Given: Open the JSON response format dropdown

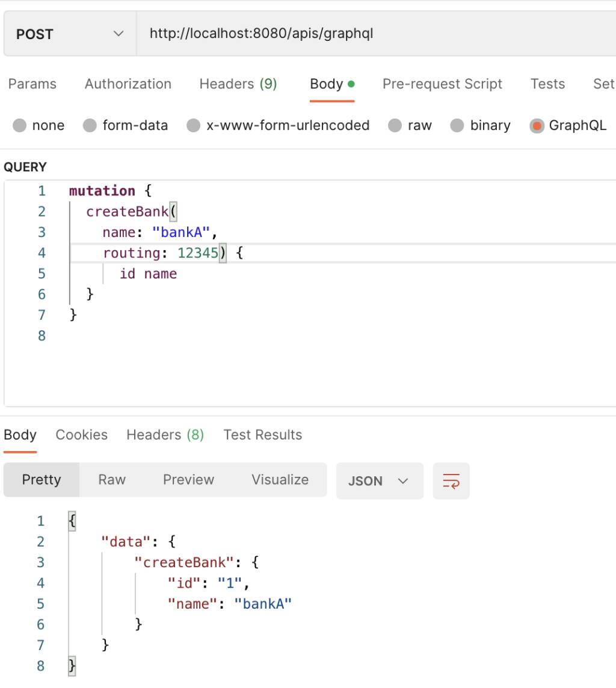Looking at the screenshot, I should (379, 481).
